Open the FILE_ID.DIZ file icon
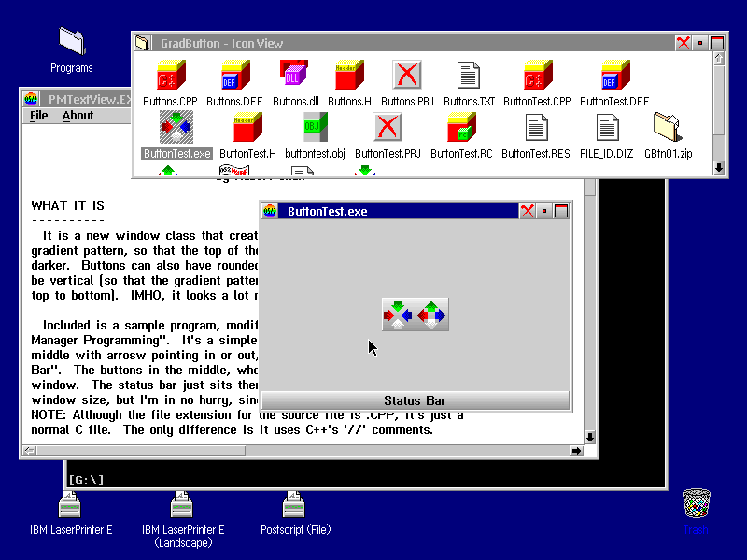Viewport: 747px width, 560px height. pyautogui.click(x=608, y=128)
